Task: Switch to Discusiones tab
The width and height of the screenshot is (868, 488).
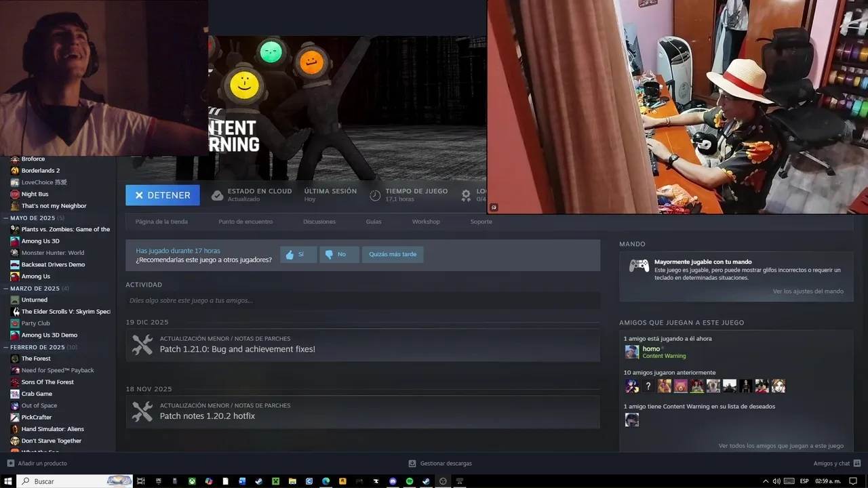Action: pyautogui.click(x=319, y=222)
